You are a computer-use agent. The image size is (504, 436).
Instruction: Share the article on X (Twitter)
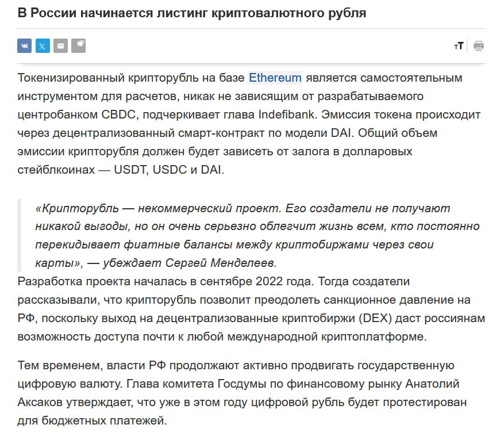[x=43, y=45]
